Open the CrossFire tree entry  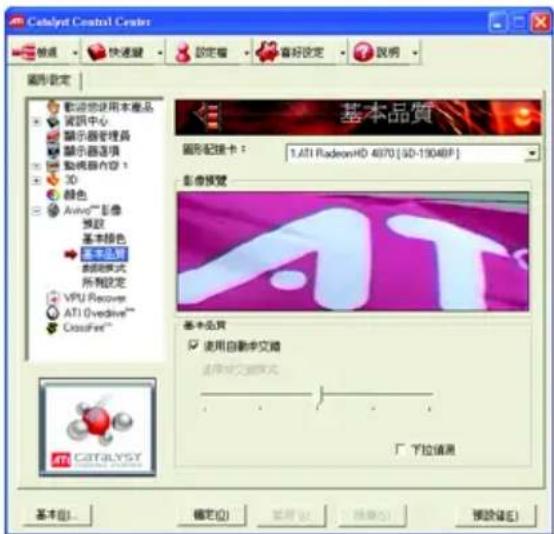tap(87, 328)
